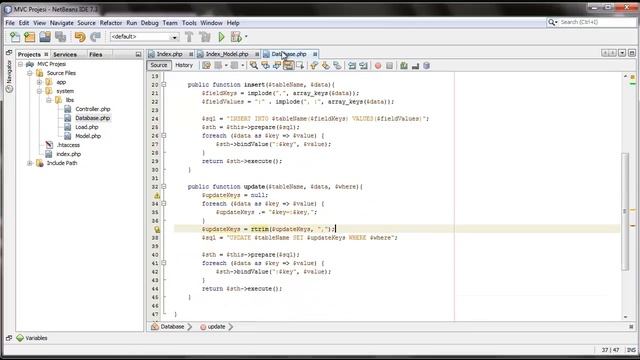Image resolution: width=640 pixels, height=360 pixels.
Task: Click the Build Project hammer icon
Action: 189,37
